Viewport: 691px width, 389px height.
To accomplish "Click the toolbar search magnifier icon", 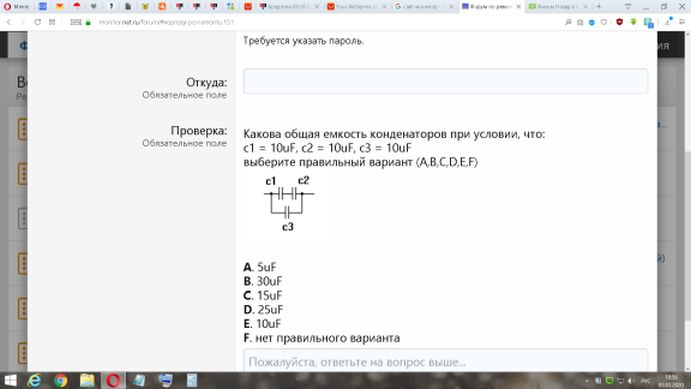I will [x=568, y=22].
